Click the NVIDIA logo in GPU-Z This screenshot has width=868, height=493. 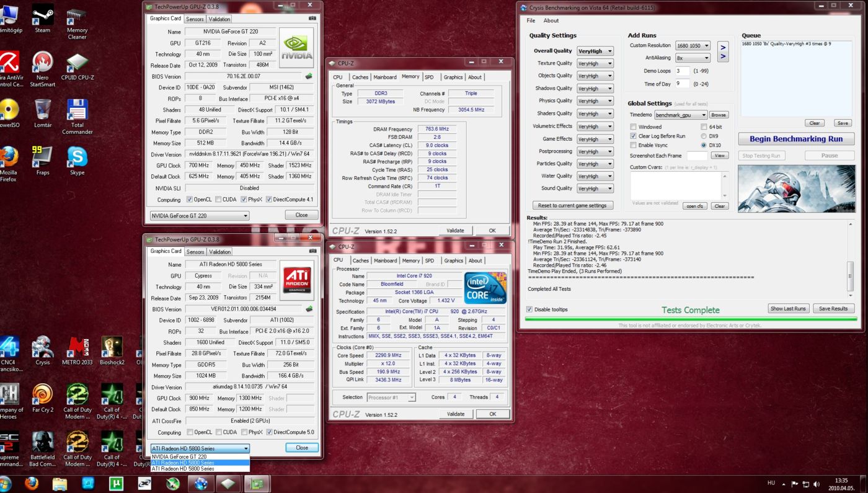297,47
